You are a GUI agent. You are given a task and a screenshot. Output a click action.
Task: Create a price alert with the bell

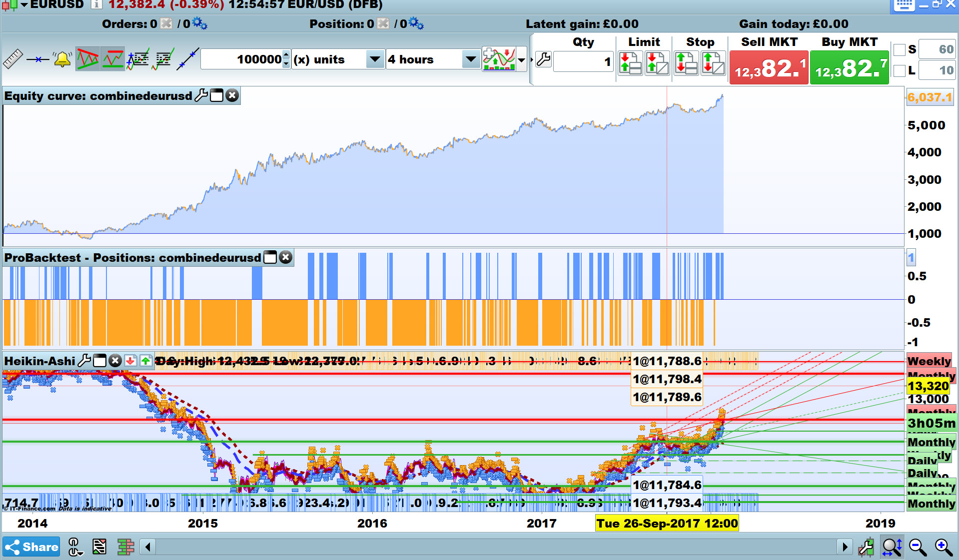(62, 59)
